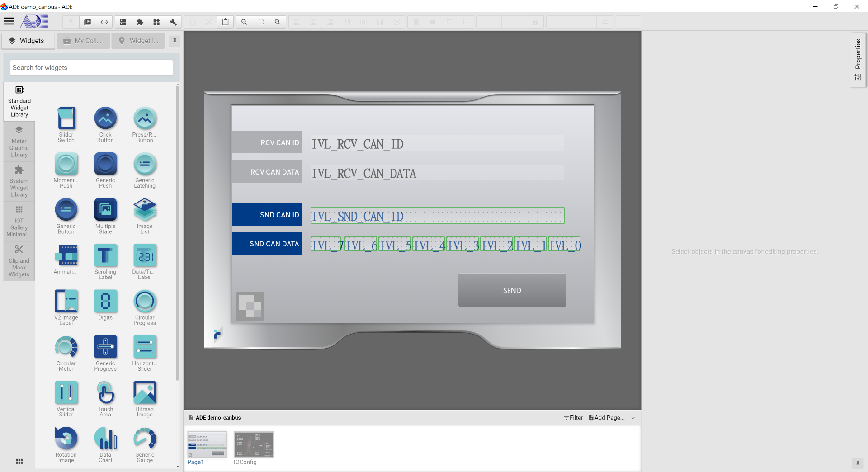
Task: Toggle the widget panel pin
Action: 175,41
